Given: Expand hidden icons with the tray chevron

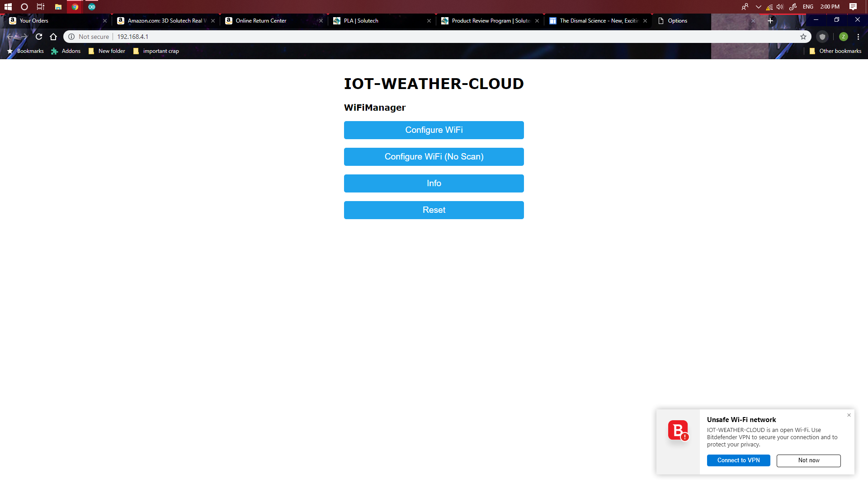Looking at the screenshot, I should click(x=759, y=7).
